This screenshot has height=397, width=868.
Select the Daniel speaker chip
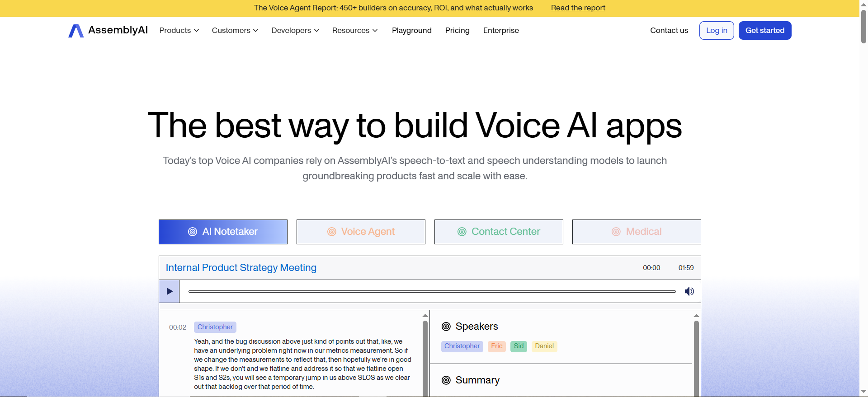(544, 346)
